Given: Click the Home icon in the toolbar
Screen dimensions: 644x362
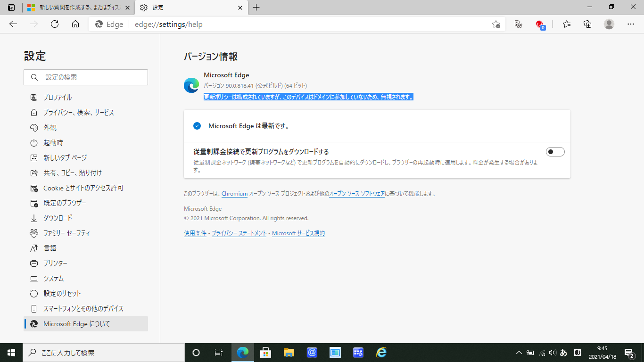Looking at the screenshot, I should click(x=75, y=24).
